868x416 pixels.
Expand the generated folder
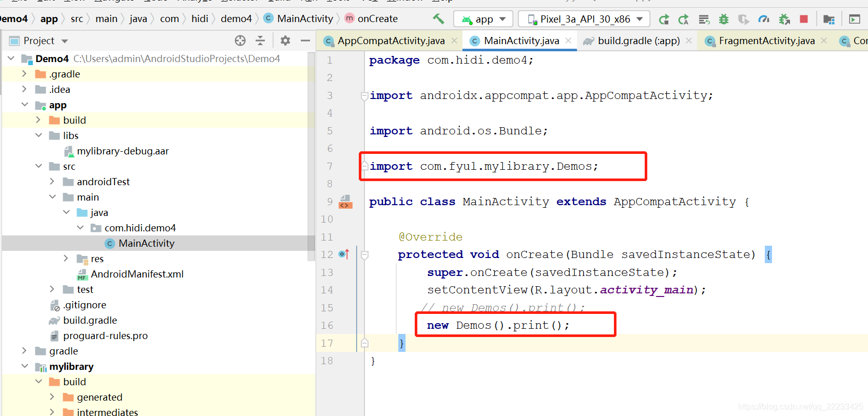tap(52, 397)
